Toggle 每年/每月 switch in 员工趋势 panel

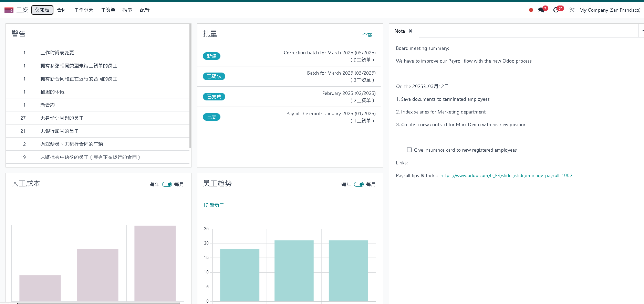tap(359, 184)
